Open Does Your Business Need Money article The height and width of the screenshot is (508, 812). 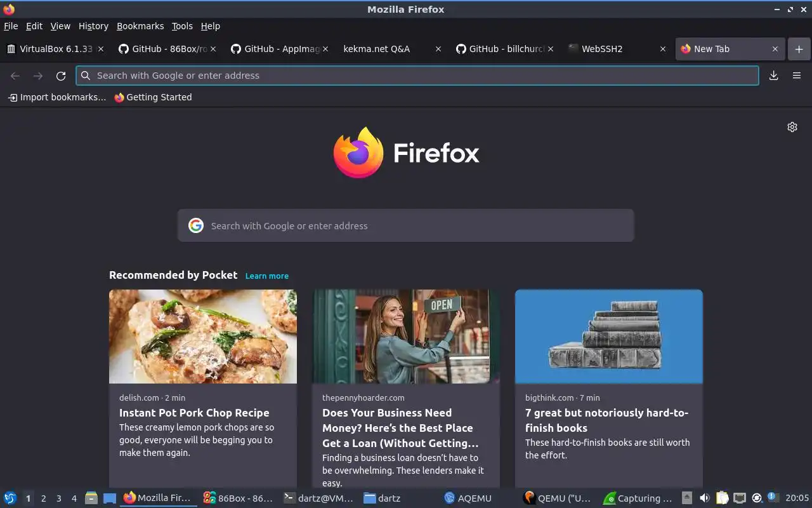pyautogui.click(x=400, y=428)
